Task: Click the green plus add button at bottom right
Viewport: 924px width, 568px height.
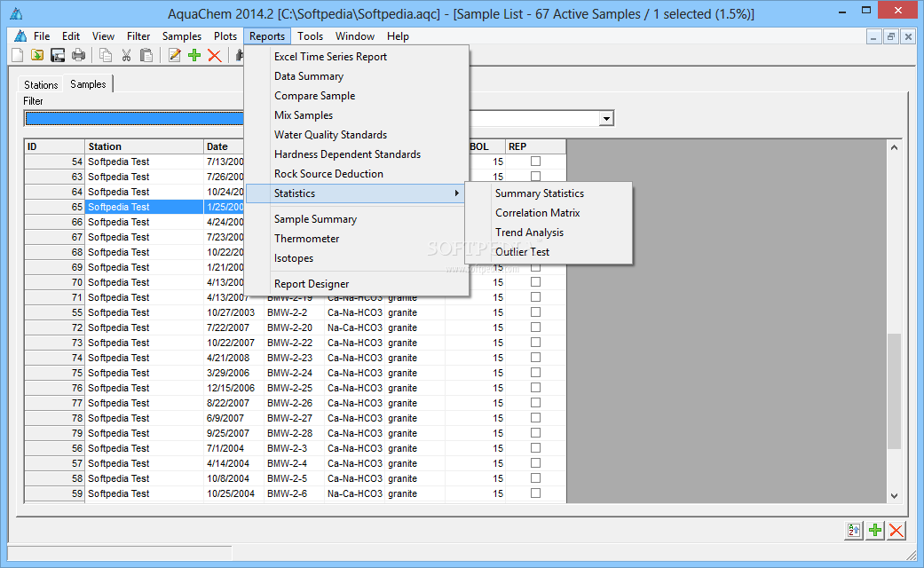Action: 875,531
